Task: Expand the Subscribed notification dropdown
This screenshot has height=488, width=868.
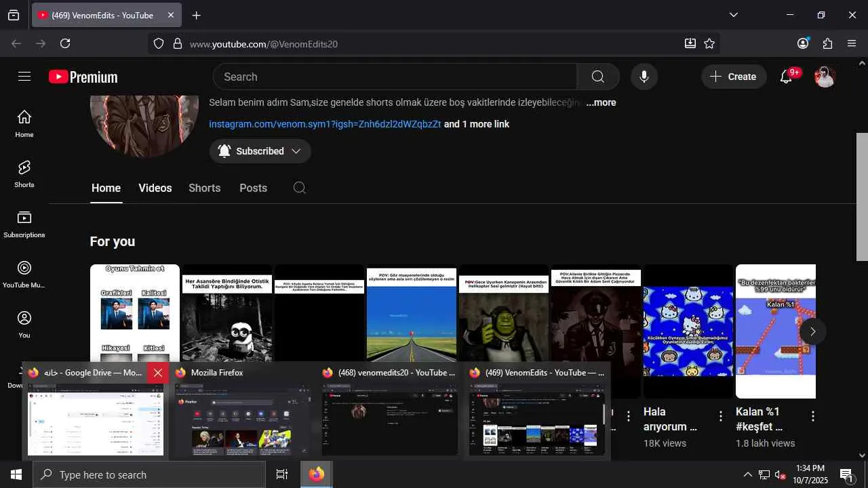Action: (260, 151)
